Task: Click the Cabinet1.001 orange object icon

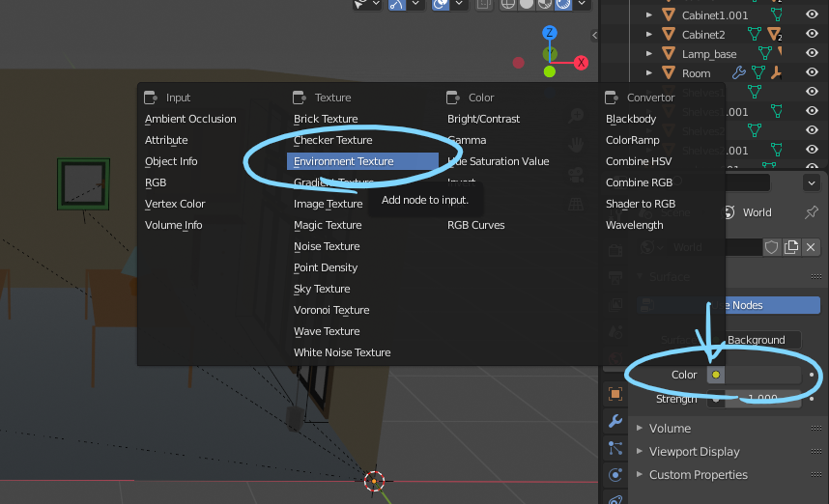Action: [x=669, y=14]
